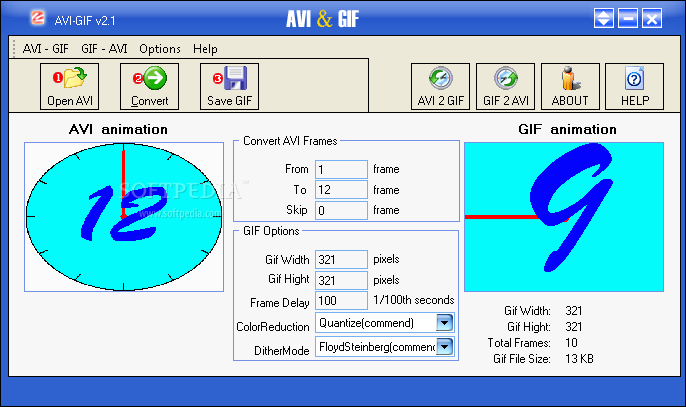Click the '13 KB' file size value
This screenshot has height=407, width=686.
click(x=579, y=359)
